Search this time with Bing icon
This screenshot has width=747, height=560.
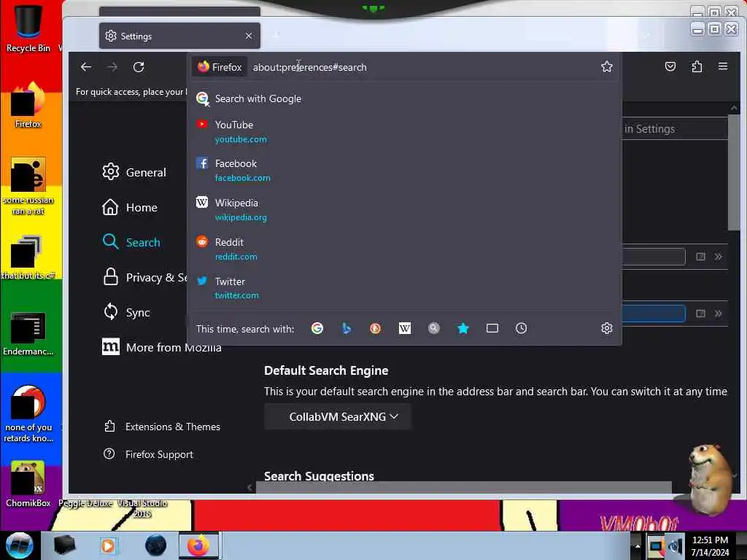347,328
